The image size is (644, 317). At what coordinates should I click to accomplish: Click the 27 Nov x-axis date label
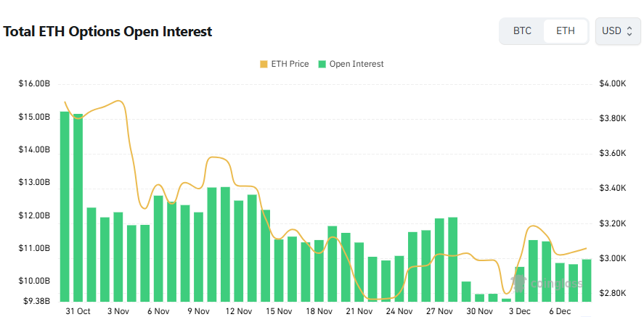(439, 311)
